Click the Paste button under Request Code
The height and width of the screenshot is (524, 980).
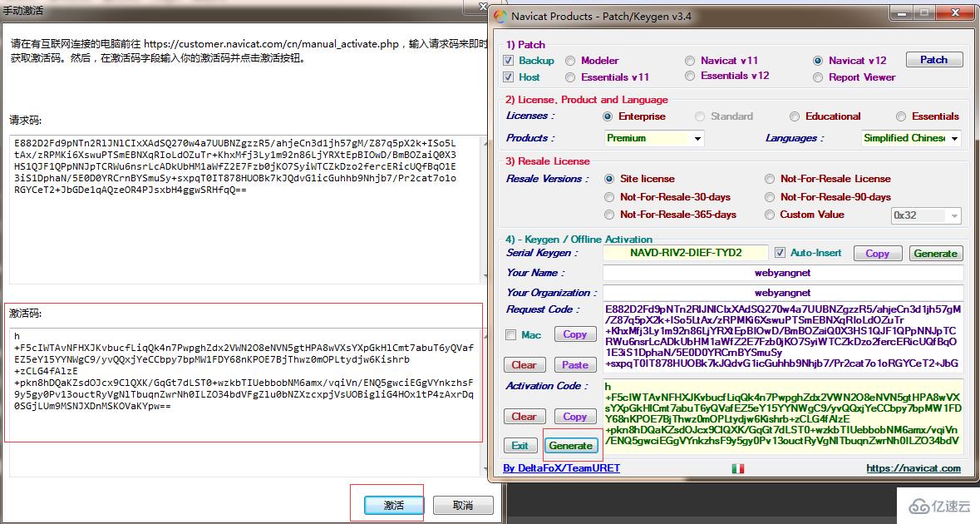pyautogui.click(x=574, y=364)
